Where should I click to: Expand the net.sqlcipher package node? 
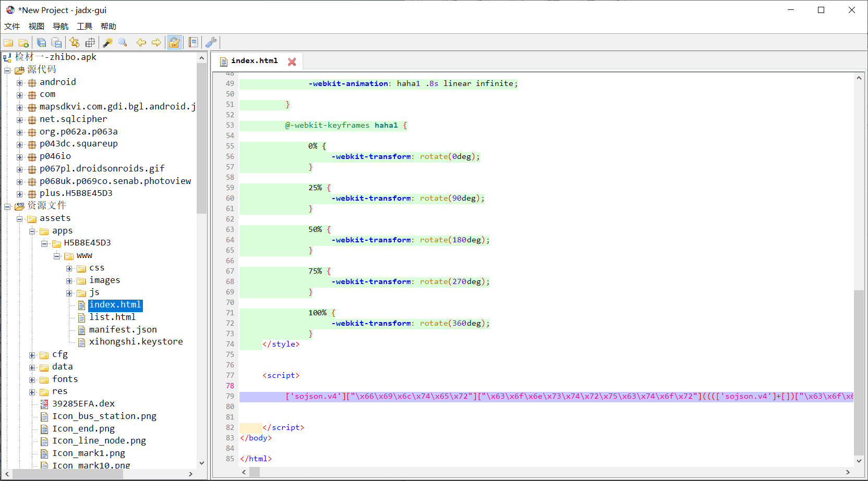tap(19, 120)
